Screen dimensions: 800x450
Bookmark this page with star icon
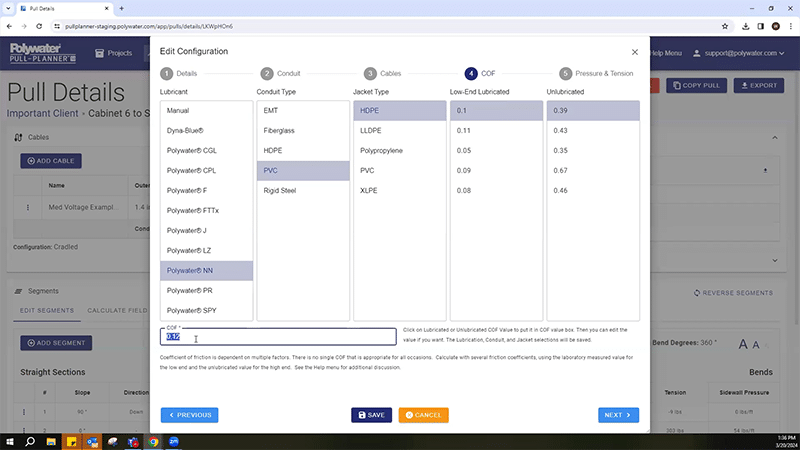tap(725, 26)
